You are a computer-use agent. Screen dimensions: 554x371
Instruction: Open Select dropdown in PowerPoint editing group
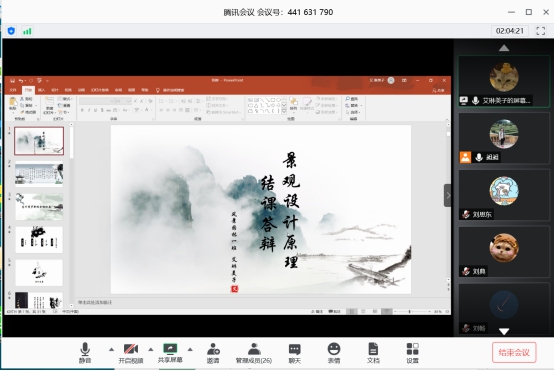click(353, 112)
